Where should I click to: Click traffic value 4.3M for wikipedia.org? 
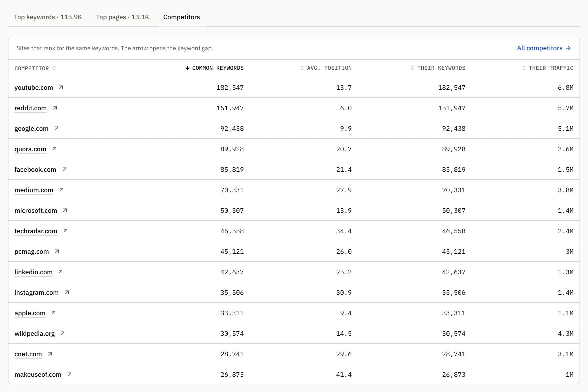[565, 333]
